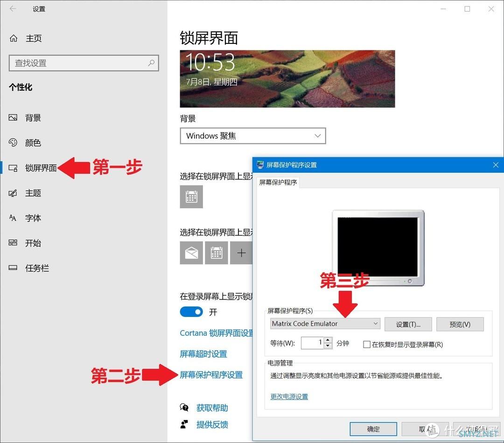Open the 背景 personalization page
The image size is (504, 443).
click(25, 118)
